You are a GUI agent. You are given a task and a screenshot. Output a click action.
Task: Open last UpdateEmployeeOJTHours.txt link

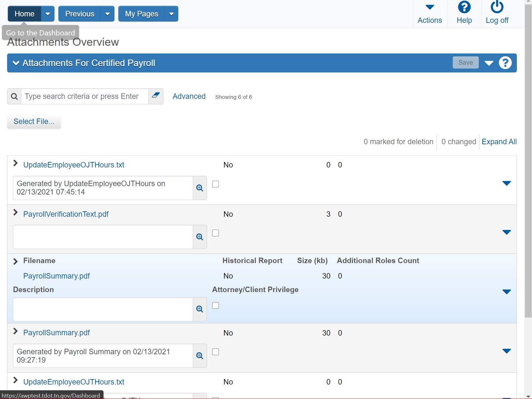point(74,382)
